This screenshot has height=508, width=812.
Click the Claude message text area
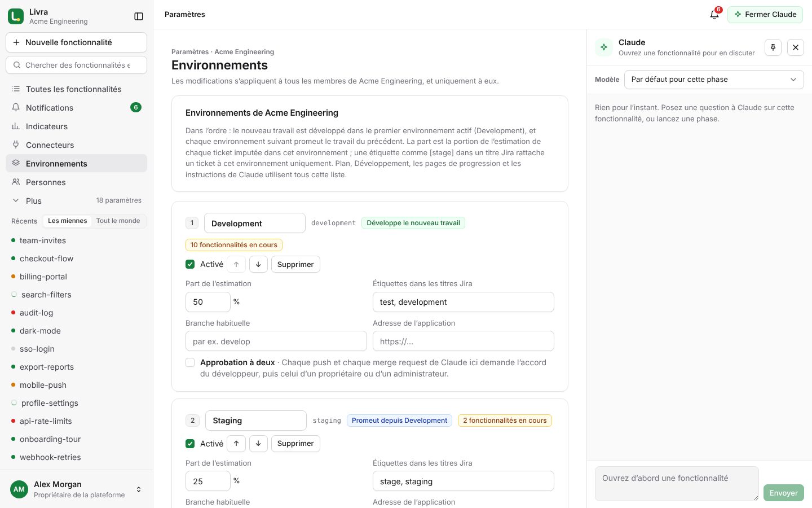tap(677, 484)
